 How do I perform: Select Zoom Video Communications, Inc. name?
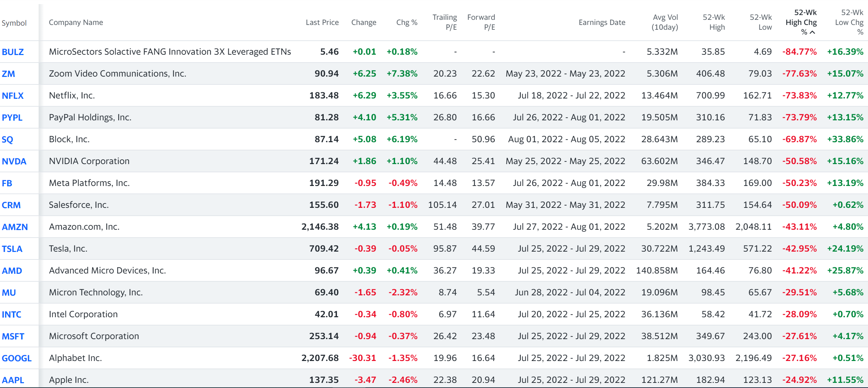point(118,73)
